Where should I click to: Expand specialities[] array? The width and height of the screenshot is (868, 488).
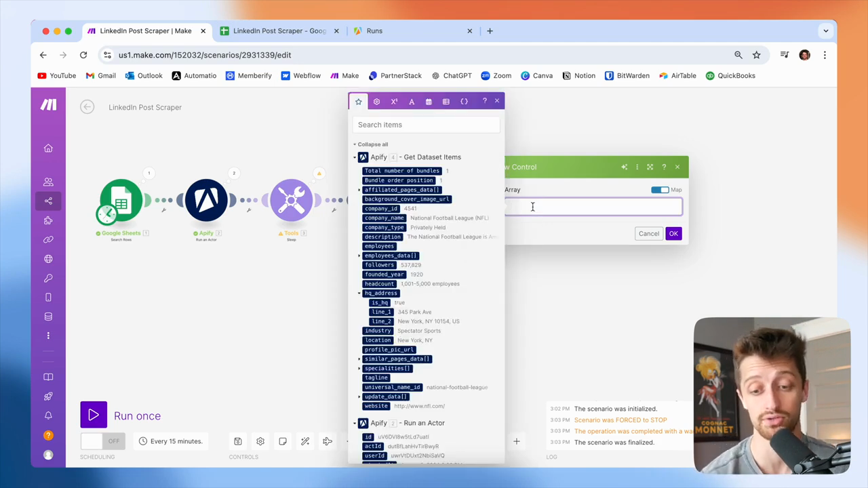point(359,368)
